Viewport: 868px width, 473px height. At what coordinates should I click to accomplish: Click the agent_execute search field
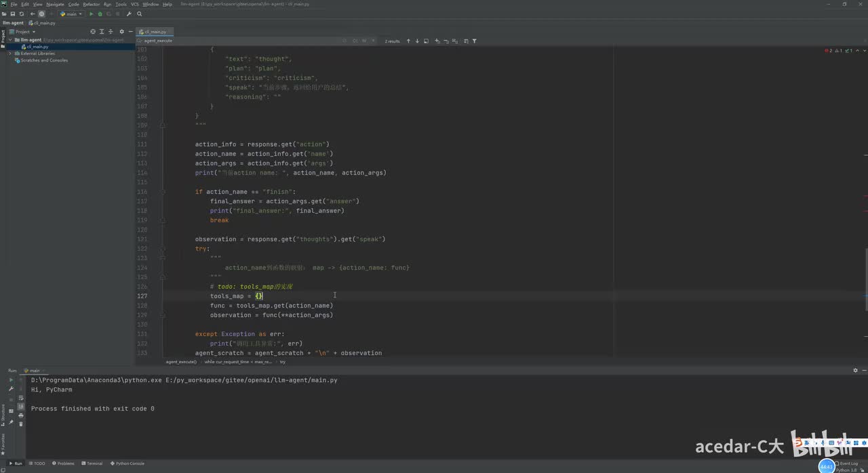tap(241, 41)
